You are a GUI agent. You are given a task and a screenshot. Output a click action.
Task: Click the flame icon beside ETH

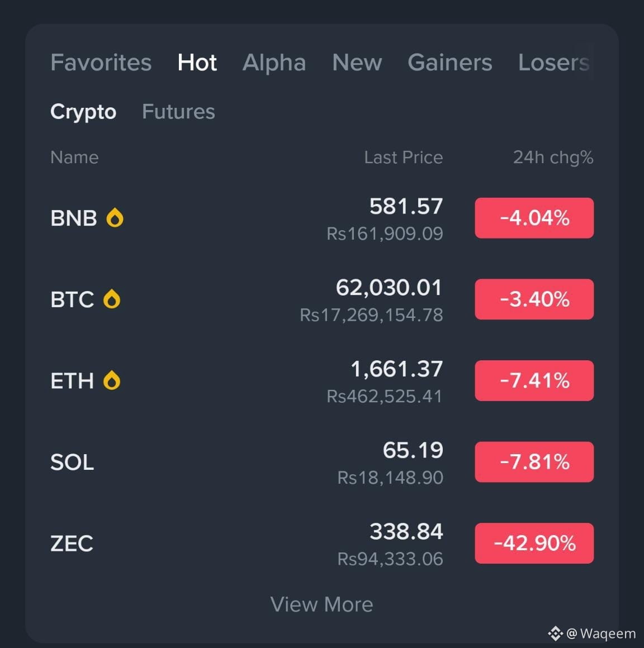111,380
